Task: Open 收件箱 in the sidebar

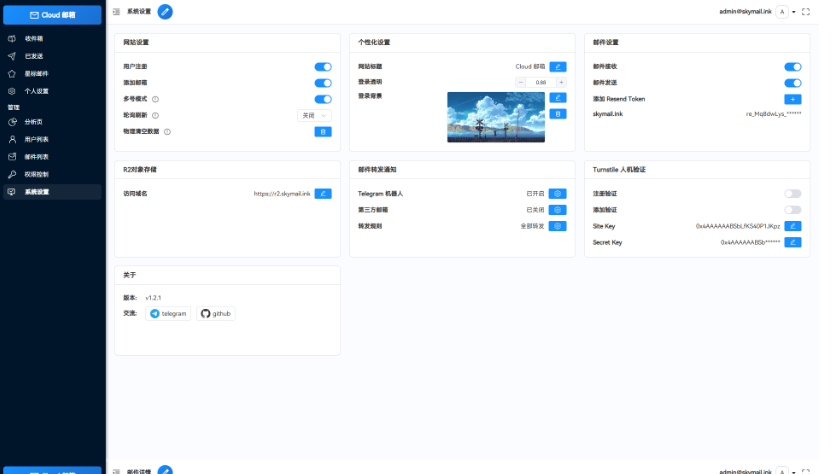Action: pos(34,38)
